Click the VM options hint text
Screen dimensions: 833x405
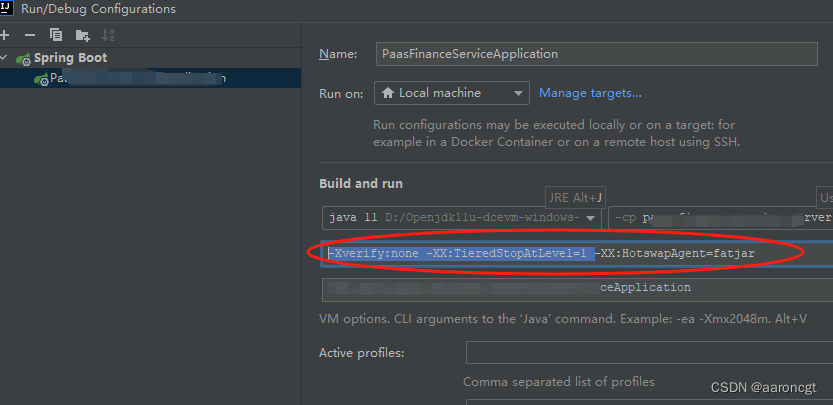click(563, 319)
